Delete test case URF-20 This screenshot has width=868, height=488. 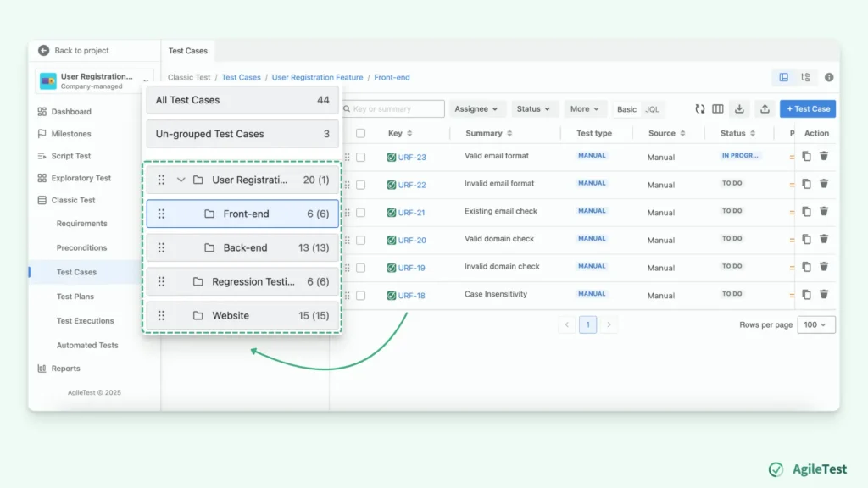click(824, 239)
